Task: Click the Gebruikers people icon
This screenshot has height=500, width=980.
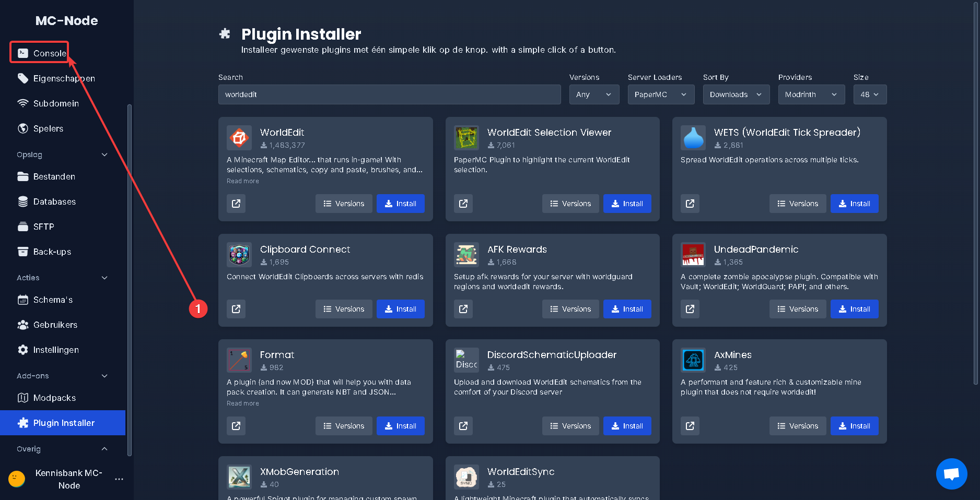Action: pos(23,325)
